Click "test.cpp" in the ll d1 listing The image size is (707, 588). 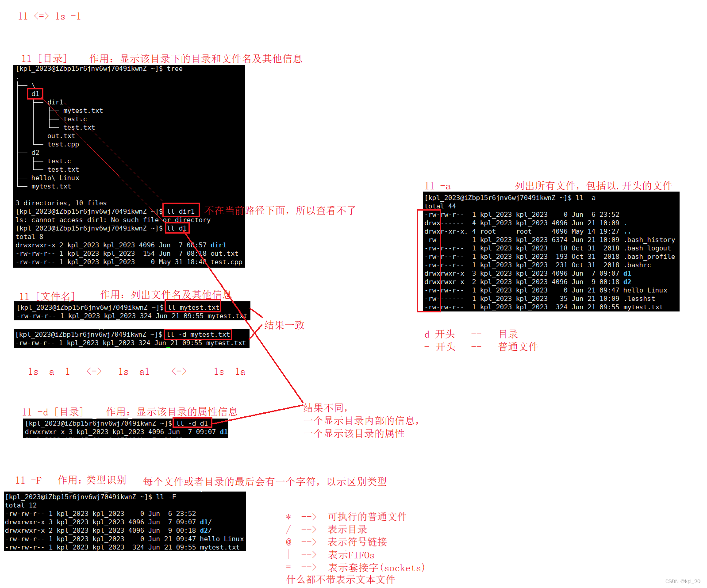[227, 262]
